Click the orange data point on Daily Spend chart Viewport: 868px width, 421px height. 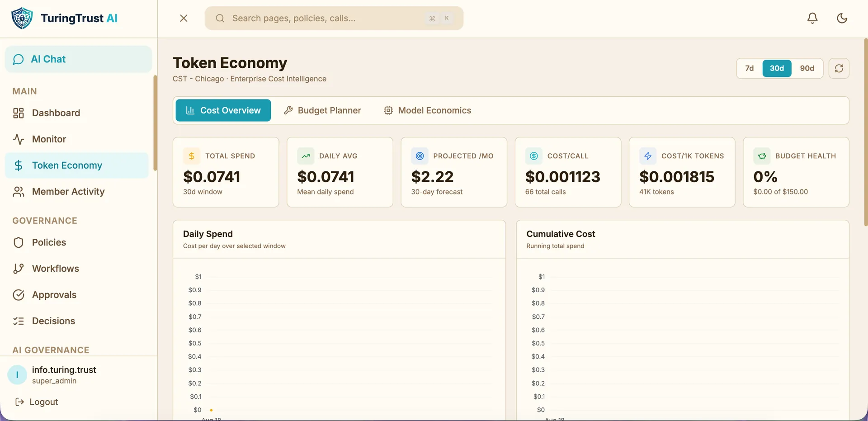[x=211, y=410]
